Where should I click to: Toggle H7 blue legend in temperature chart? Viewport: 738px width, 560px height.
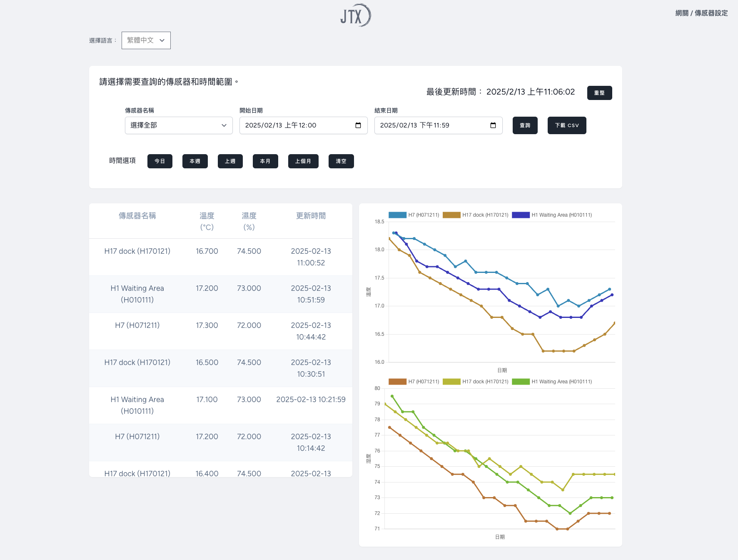point(414,215)
